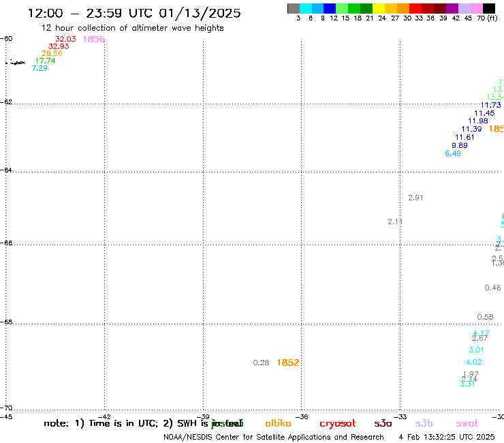Image resolution: width=504 pixels, height=443 pixels.
Task: Click the purple swatch in the color scale
Action: click(x=452, y=8)
